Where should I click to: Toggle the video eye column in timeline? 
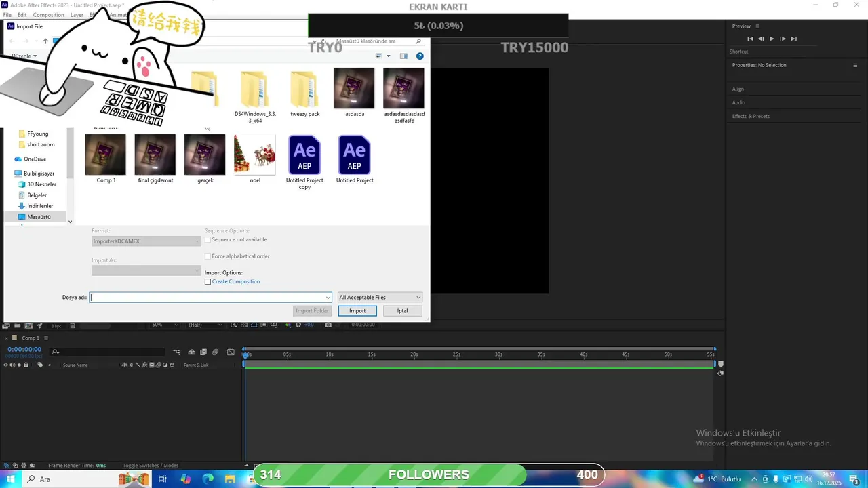click(x=5, y=365)
